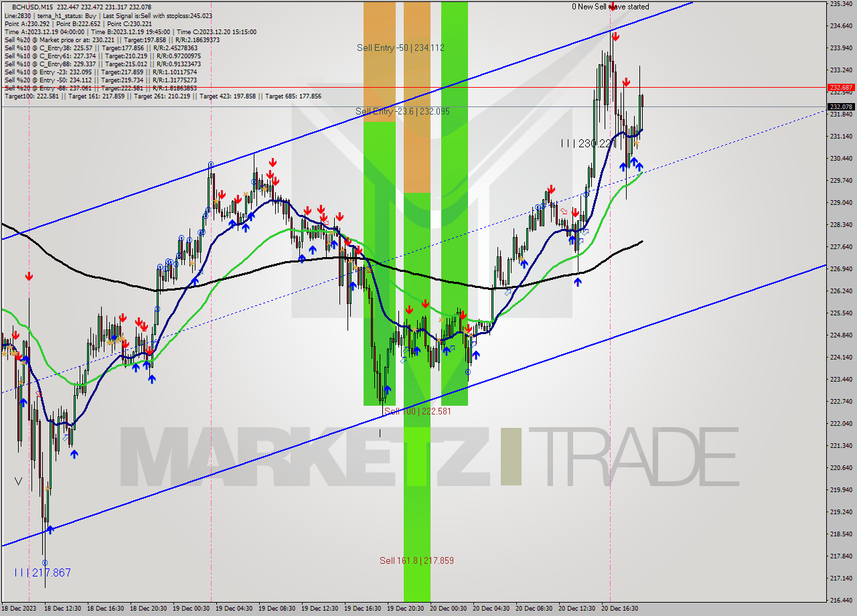Screen dimensions: 857x616
Task: Click the '18 Dec 12:30' time axis label
Action: [x=62, y=609]
